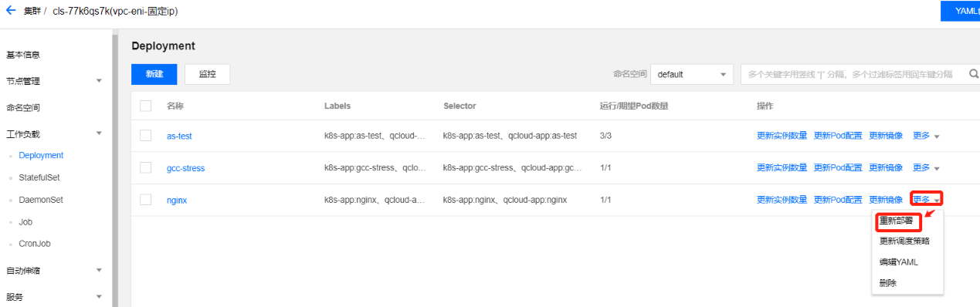The width and height of the screenshot is (980, 307).
Task: Collapse 工作负载 sidebar section
Action: click(55, 133)
